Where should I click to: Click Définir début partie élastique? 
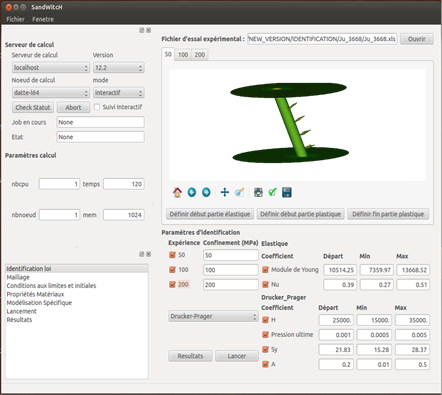(210, 214)
